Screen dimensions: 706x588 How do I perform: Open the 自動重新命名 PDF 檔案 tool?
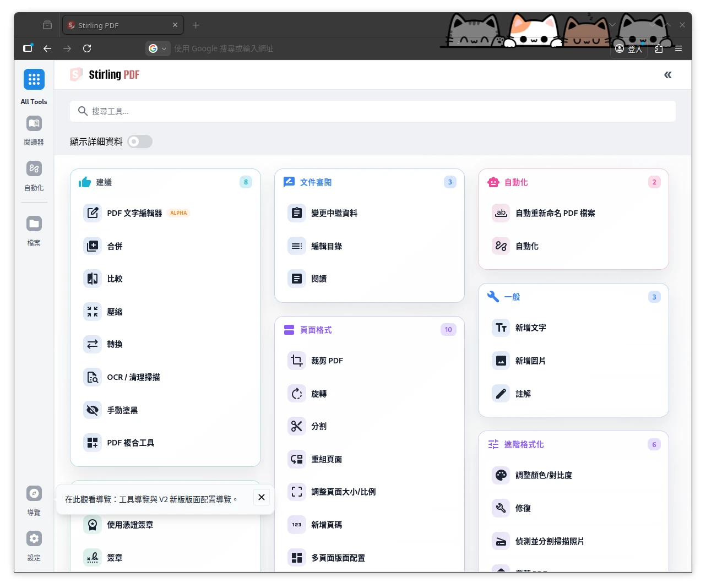555,213
